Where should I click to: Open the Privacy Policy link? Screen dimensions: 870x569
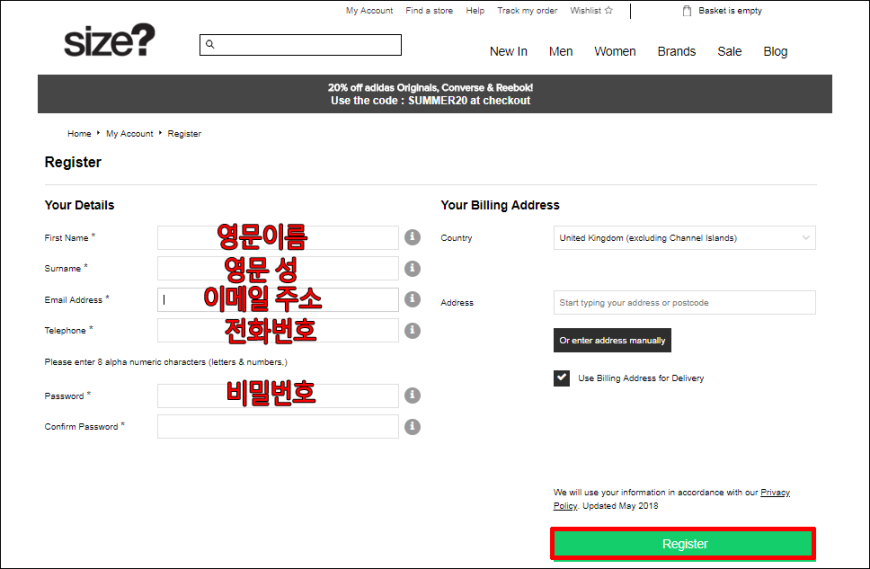775,492
